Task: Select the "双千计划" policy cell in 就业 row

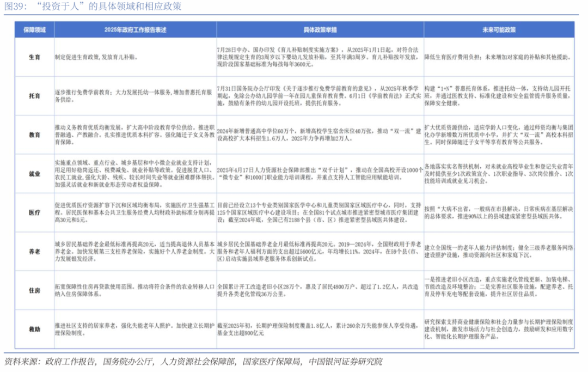Action: coord(320,173)
